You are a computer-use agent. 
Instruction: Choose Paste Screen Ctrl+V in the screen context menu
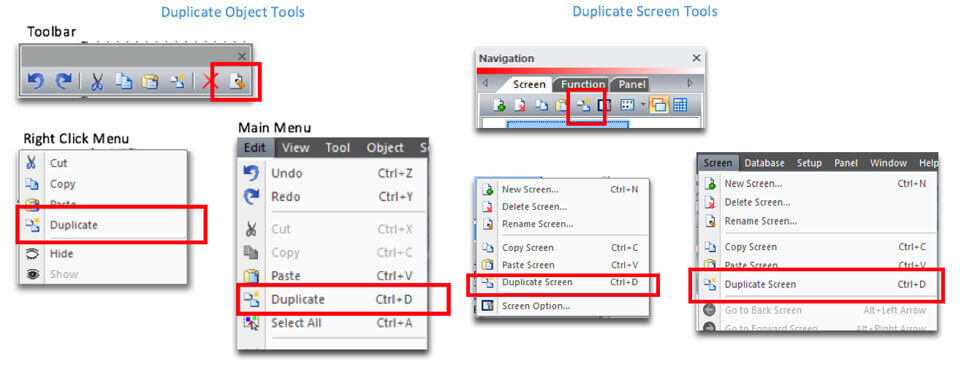(563, 265)
